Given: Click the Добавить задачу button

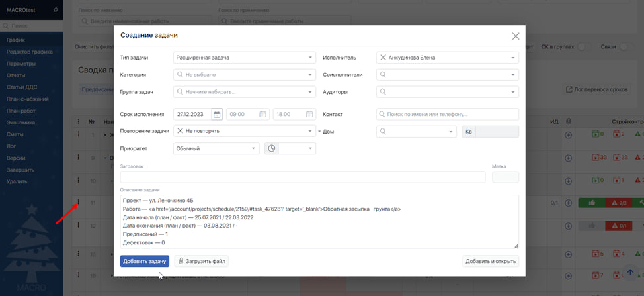Looking at the screenshot, I should point(144,261).
